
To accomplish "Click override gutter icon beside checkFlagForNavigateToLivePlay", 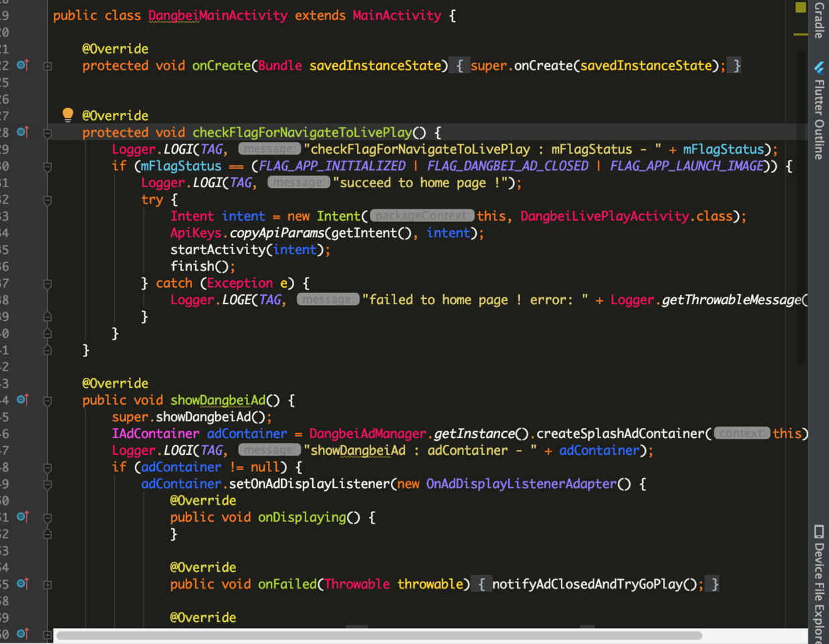I will pyautogui.click(x=23, y=132).
